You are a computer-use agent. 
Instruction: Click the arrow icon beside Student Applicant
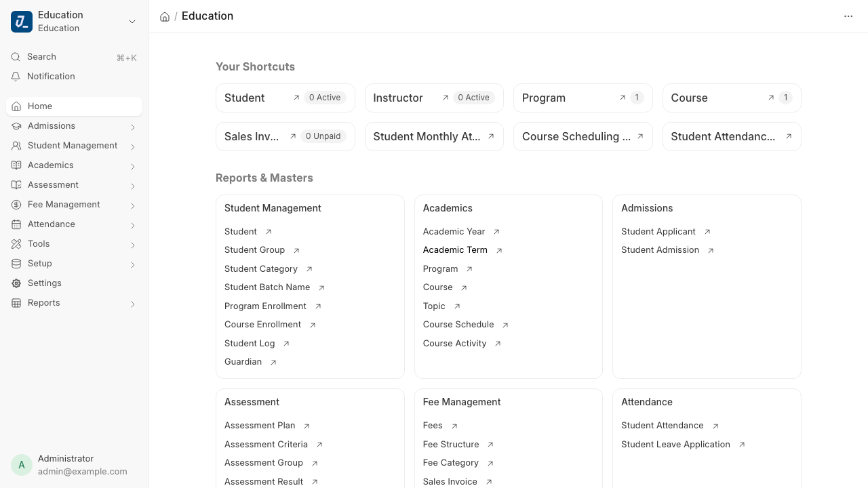(707, 232)
